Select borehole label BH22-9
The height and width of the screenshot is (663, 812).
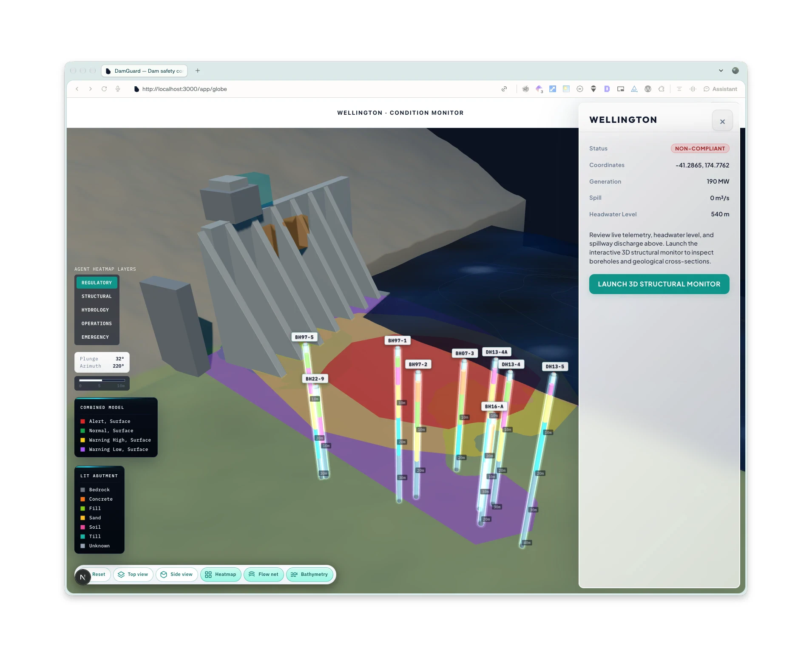click(x=315, y=379)
